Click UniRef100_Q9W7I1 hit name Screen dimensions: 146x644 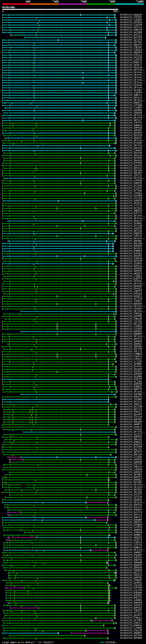131,95
